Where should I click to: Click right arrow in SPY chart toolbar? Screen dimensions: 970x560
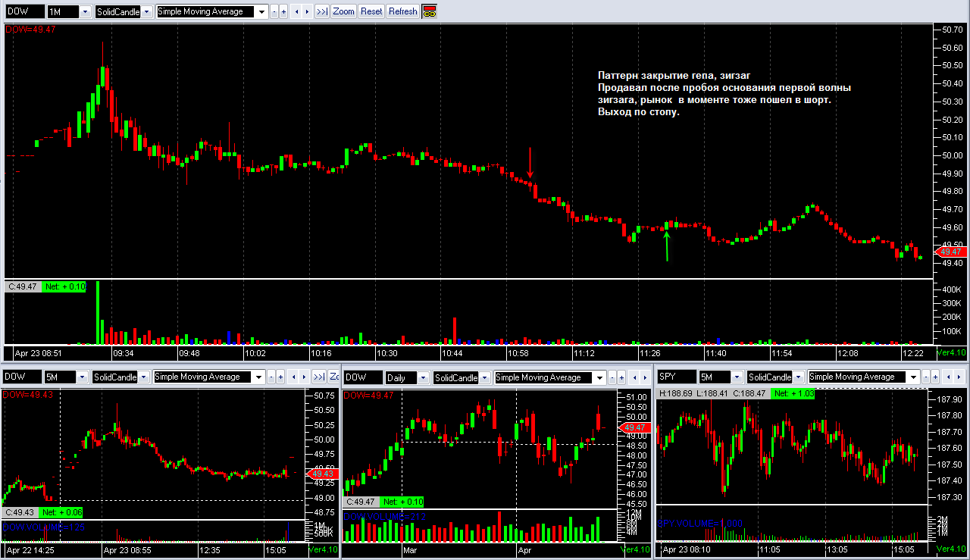(x=959, y=377)
